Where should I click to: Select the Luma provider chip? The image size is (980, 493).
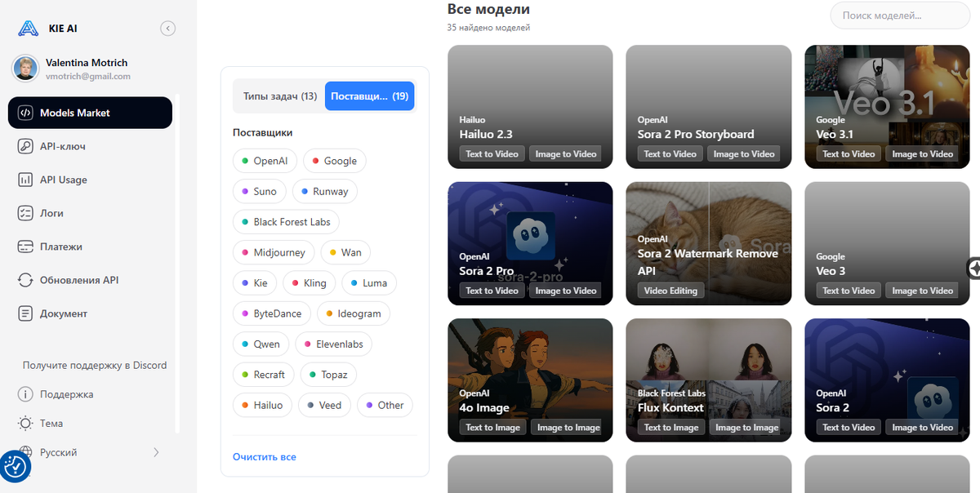point(369,283)
